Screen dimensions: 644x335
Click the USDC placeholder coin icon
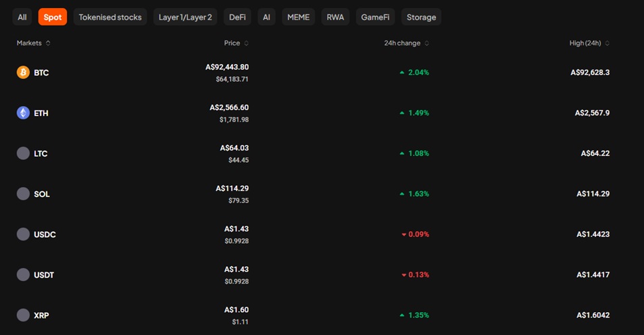pos(23,234)
